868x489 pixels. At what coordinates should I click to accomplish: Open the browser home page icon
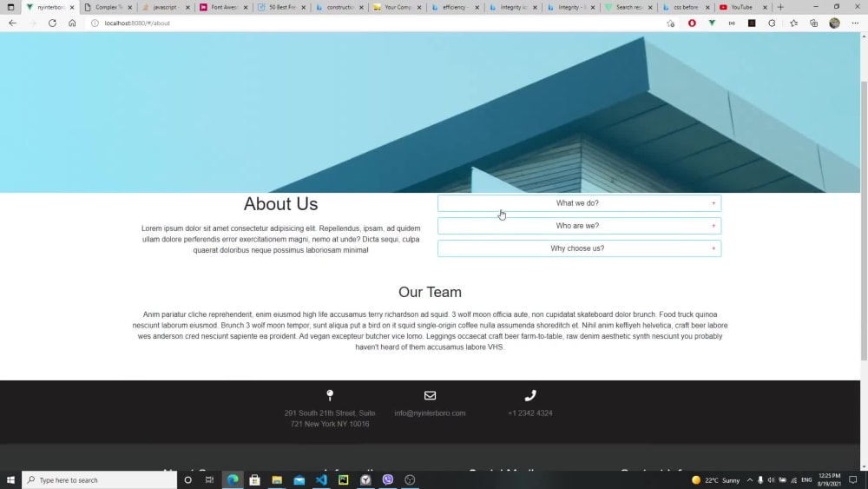pos(72,23)
